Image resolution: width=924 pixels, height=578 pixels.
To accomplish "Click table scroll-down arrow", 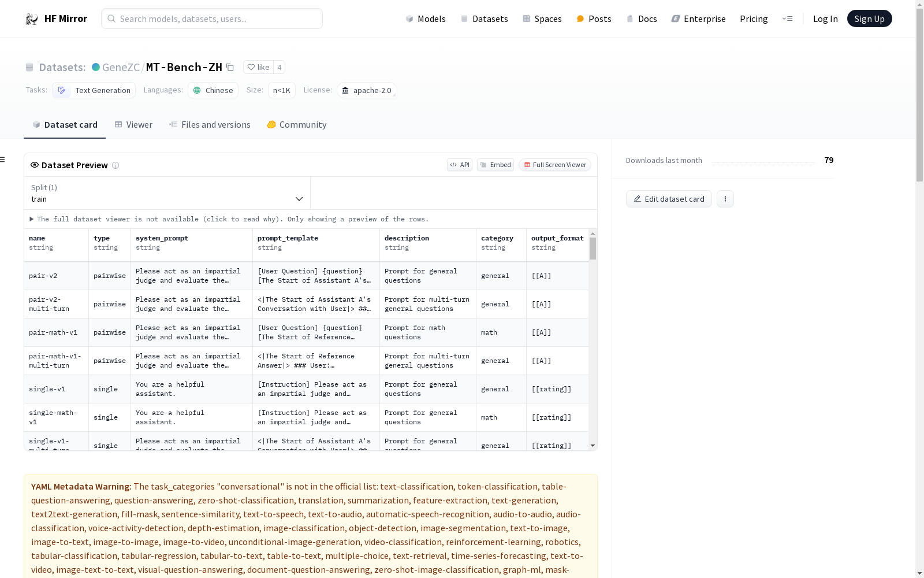I will pos(593,446).
